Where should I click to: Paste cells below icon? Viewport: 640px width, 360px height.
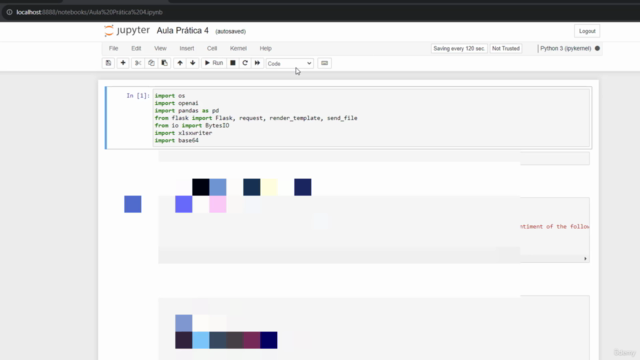tap(164, 63)
